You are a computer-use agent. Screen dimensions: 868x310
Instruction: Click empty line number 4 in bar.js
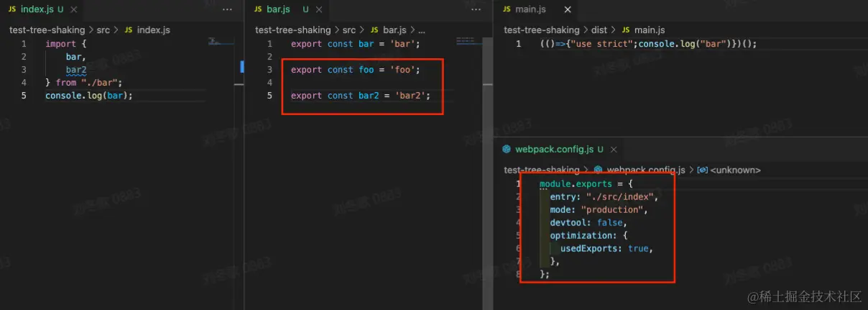click(270, 83)
